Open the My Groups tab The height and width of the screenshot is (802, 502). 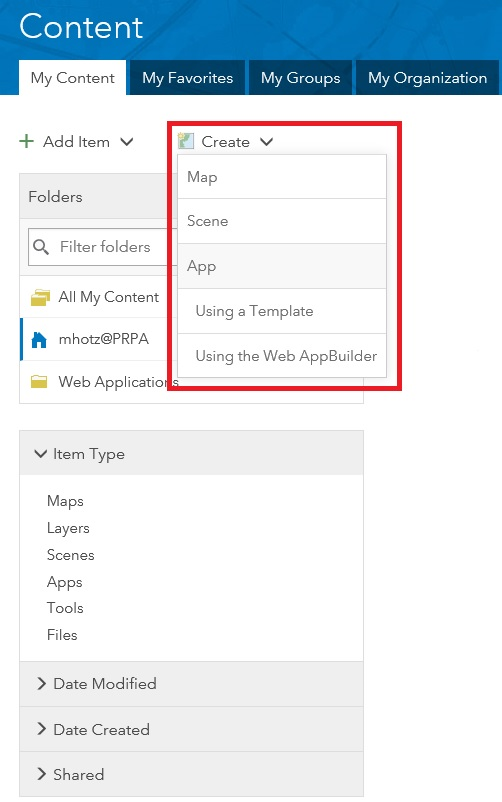click(300, 78)
